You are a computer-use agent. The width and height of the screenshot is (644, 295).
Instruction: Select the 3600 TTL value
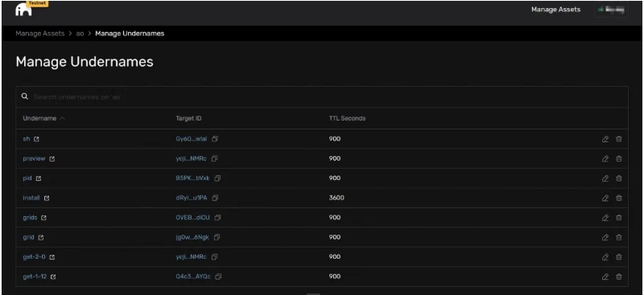pyautogui.click(x=336, y=199)
